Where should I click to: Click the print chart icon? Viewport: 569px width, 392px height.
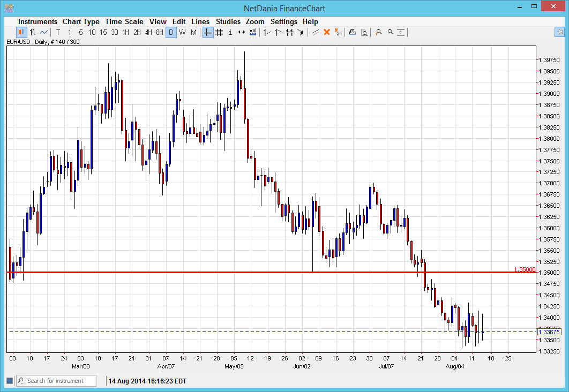point(352,32)
